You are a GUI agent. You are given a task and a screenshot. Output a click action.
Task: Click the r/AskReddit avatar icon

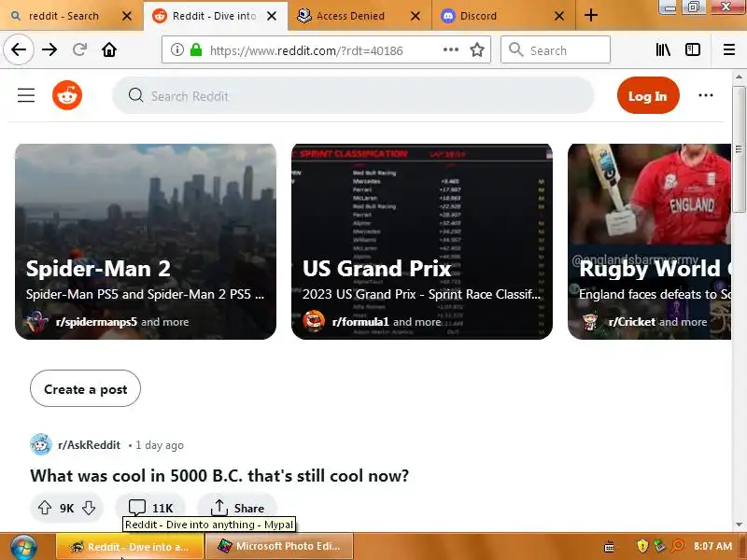41,445
